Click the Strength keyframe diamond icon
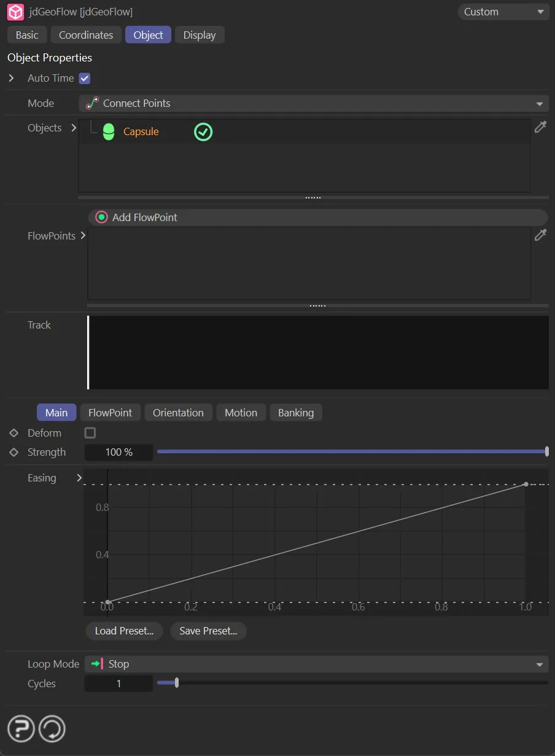 pyautogui.click(x=14, y=452)
